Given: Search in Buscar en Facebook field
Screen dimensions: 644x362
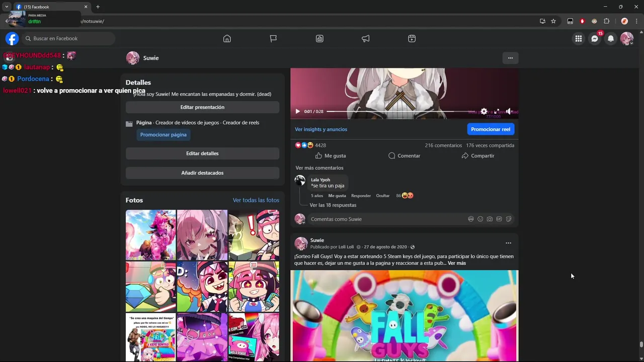Looking at the screenshot, I should coord(68,39).
